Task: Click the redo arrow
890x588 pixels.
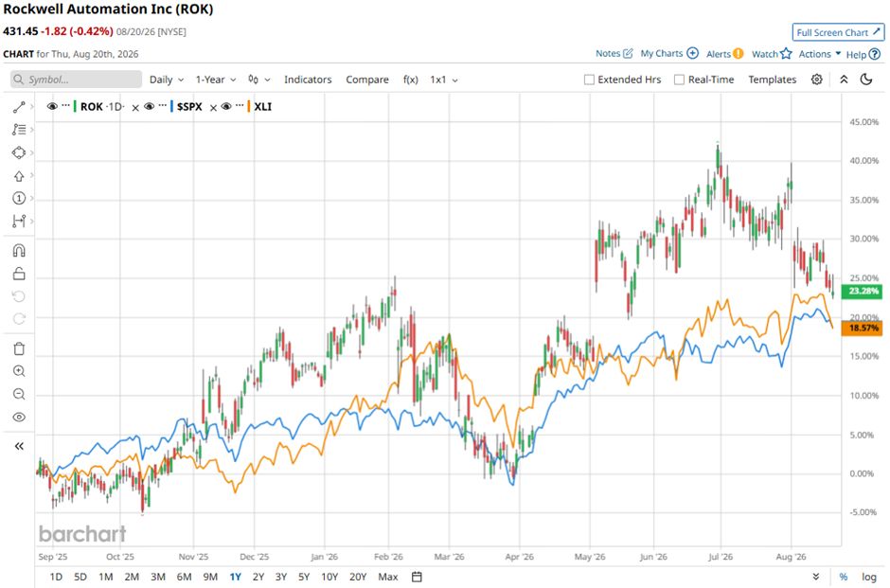Action: point(19,319)
